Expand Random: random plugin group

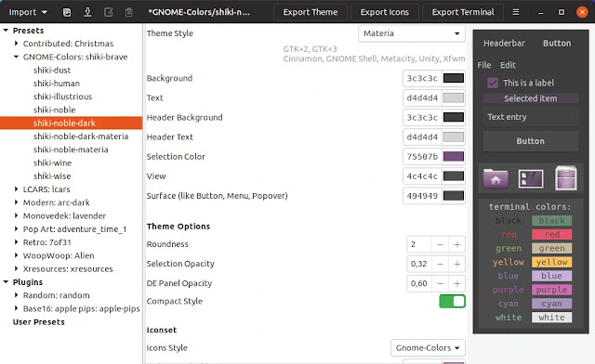pos(16,295)
